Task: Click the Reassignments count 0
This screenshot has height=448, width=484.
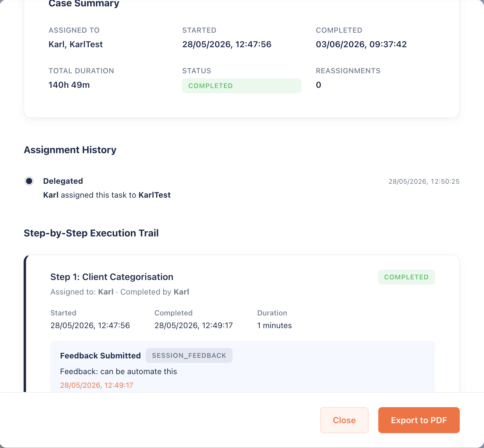Action: point(318,85)
